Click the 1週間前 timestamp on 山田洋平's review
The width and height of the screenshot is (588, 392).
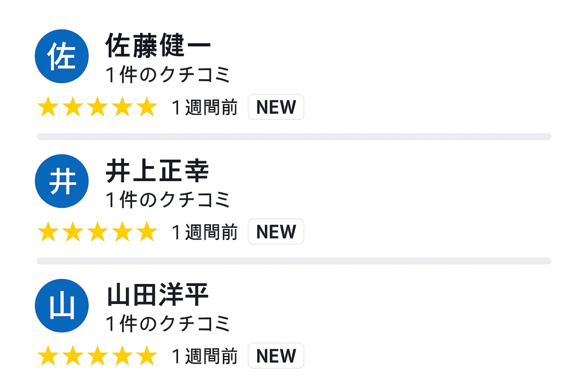tap(204, 356)
